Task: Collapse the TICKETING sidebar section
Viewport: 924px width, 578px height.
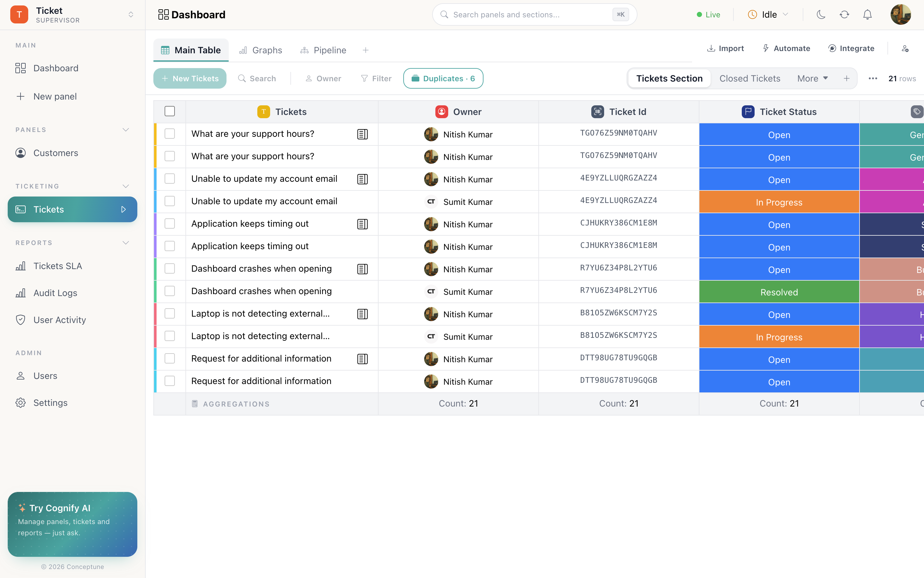Action: click(x=126, y=186)
